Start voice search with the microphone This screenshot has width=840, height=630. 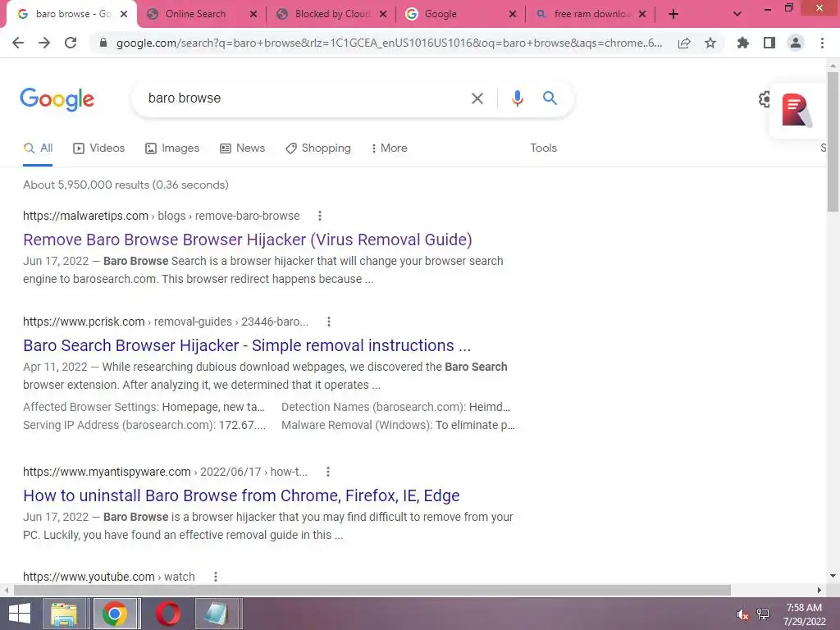(517, 98)
